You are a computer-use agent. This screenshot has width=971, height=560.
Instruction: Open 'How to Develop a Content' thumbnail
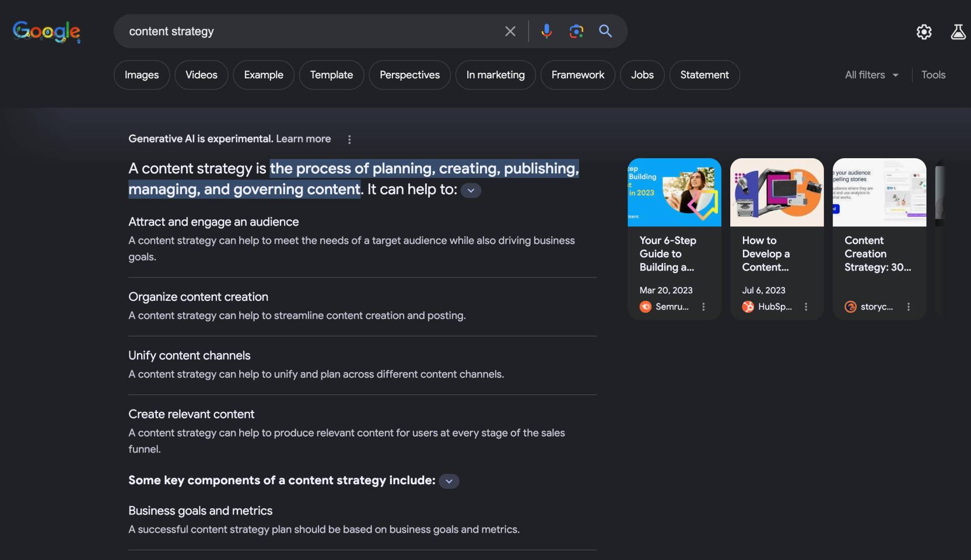tap(777, 192)
